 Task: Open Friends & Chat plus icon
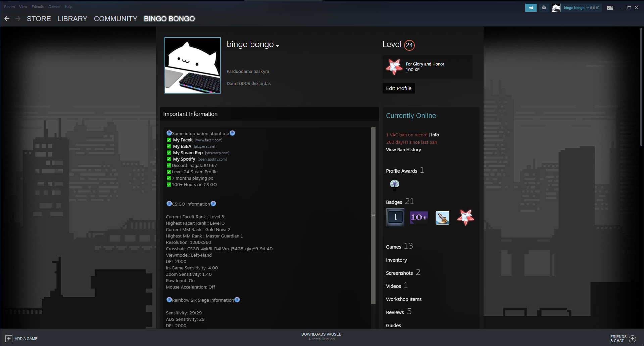[x=632, y=339]
